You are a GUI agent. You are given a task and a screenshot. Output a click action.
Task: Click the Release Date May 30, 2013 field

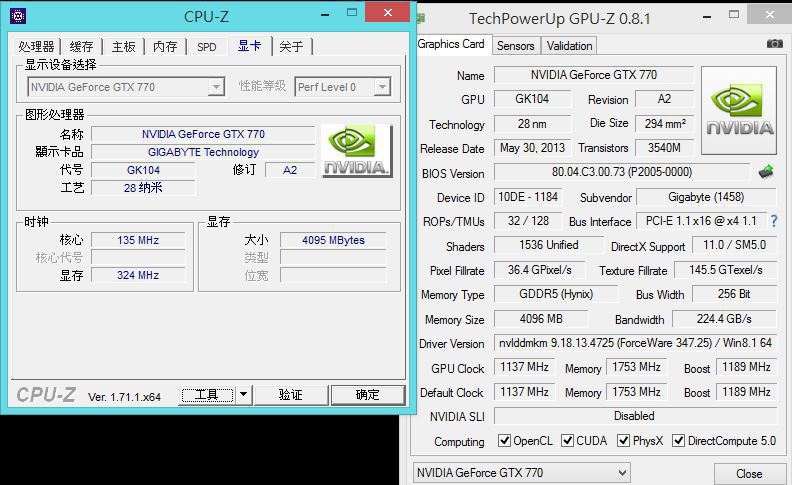[532, 148]
